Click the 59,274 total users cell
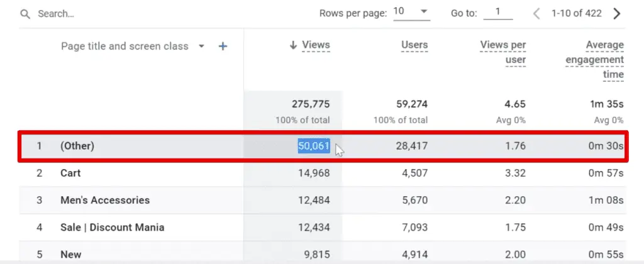 coord(408,104)
